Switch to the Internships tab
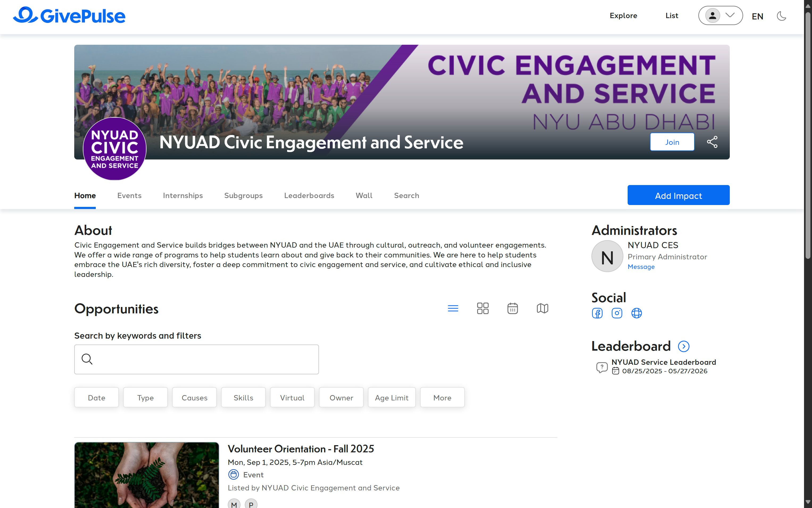This screenshot has width=812, height=508. [183, 195]
